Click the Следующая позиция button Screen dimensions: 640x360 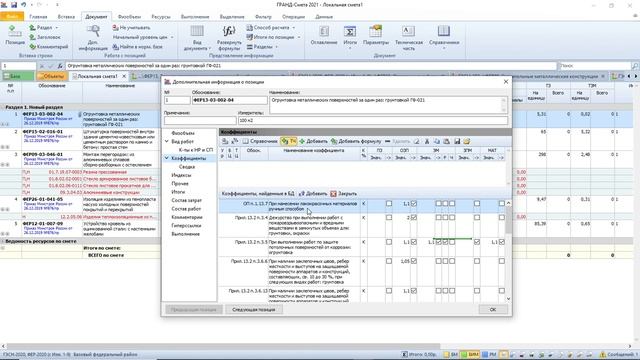pos(253,309)
